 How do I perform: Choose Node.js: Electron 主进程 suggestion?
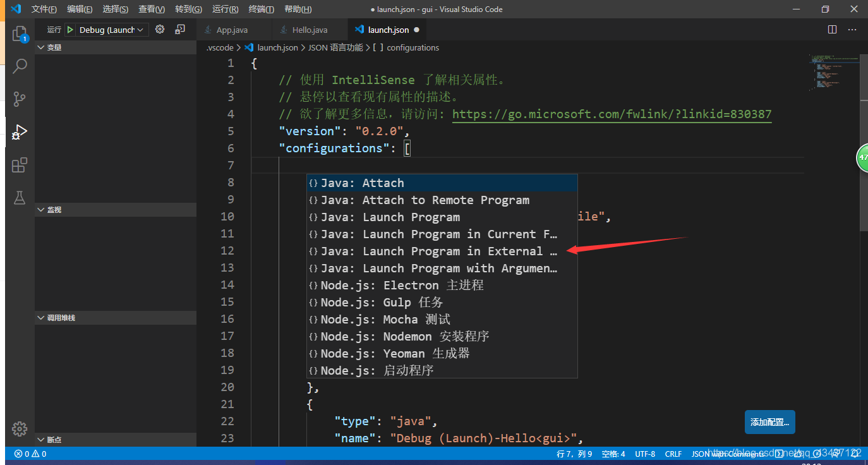(x=442, y=286)
